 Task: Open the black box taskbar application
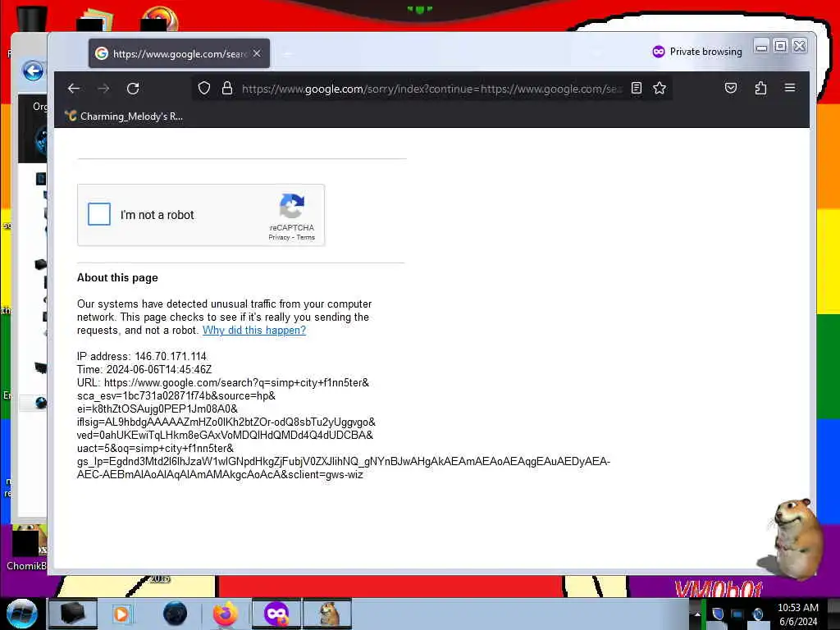click(73, 614)
